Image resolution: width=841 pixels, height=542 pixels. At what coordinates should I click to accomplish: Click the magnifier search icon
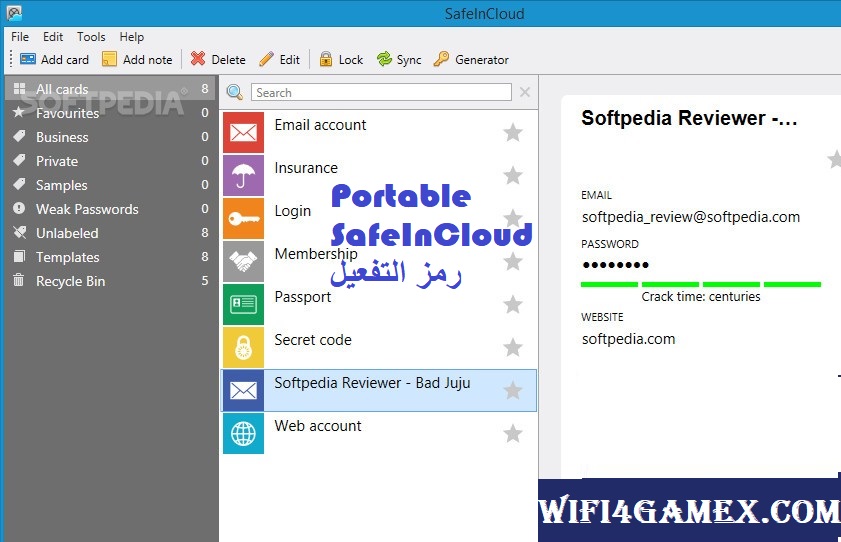point(234,92)
